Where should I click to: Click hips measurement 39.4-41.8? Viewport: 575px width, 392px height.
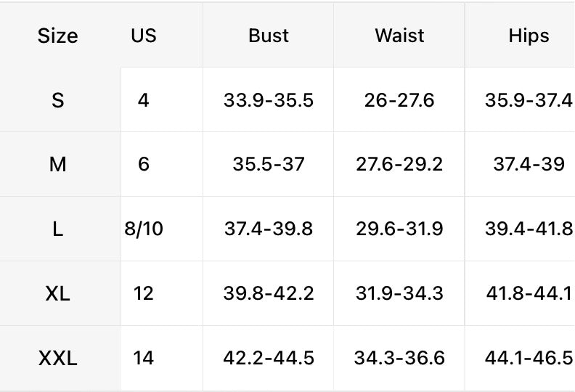point(529,229)
